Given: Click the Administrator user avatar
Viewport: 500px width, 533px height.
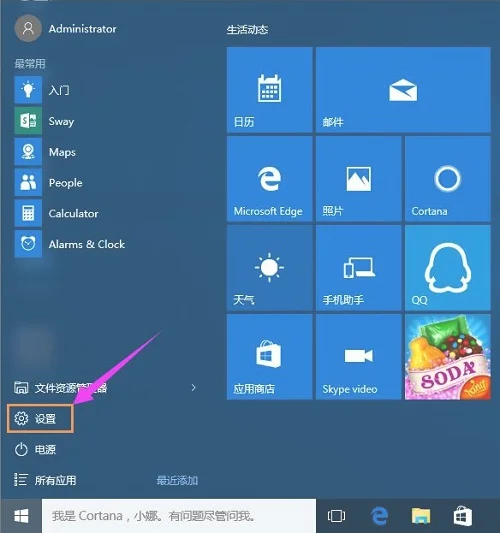Looking at the screenshot, I should pyautogui.click(x=28, y=29).
